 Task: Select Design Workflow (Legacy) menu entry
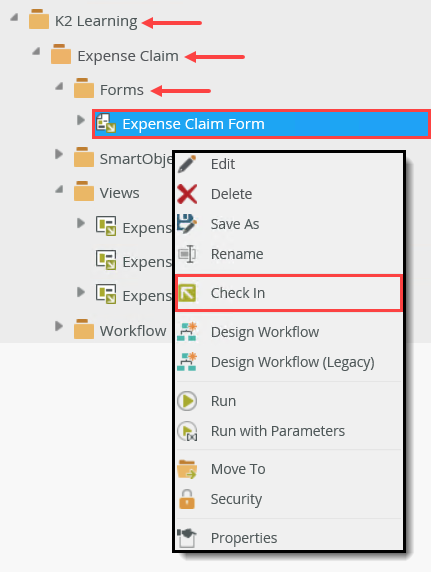coord(290,362)
